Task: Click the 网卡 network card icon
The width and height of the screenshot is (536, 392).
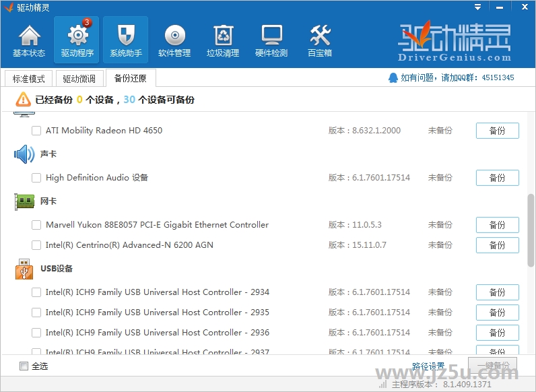Action: [x=25, y=201]
